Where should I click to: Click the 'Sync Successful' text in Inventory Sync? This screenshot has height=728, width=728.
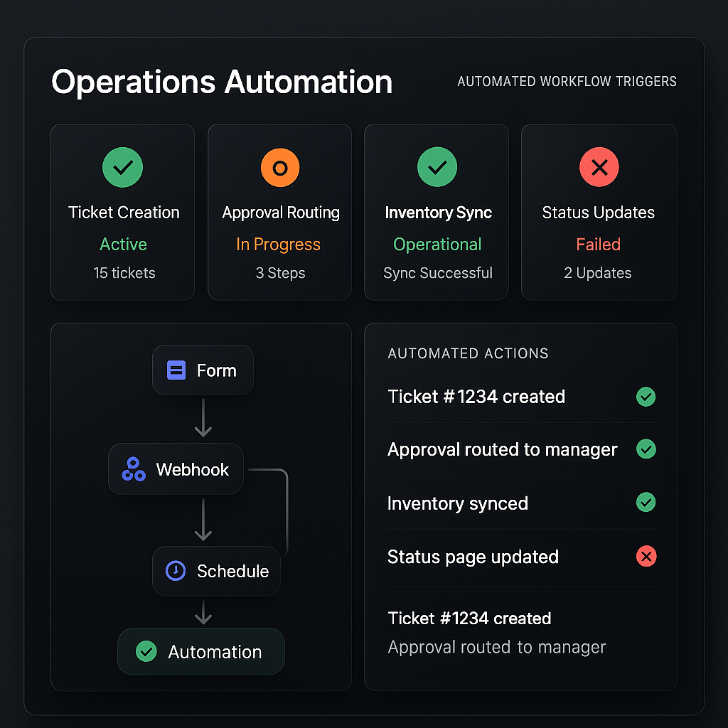coord(437,273)
